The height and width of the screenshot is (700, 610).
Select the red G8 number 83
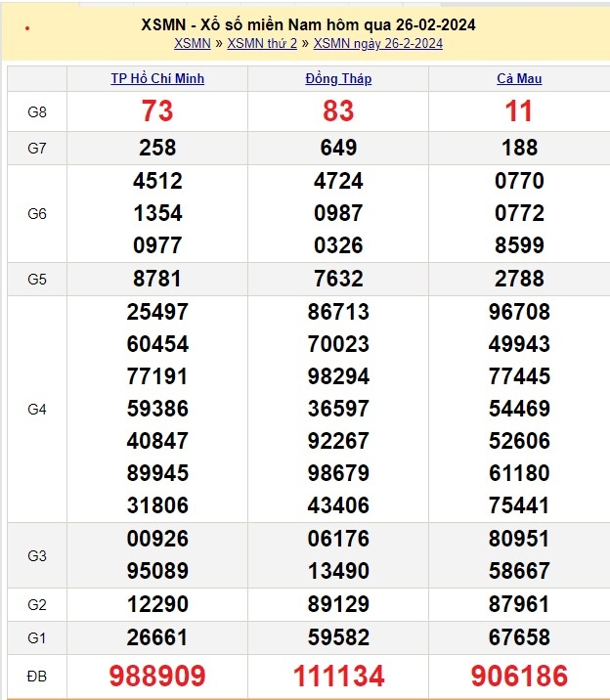pos(338,112)
